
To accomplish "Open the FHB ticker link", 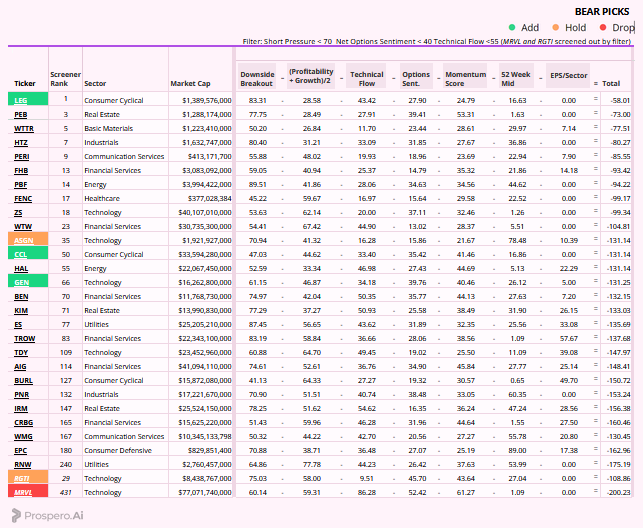I will [x=21, y=170].
